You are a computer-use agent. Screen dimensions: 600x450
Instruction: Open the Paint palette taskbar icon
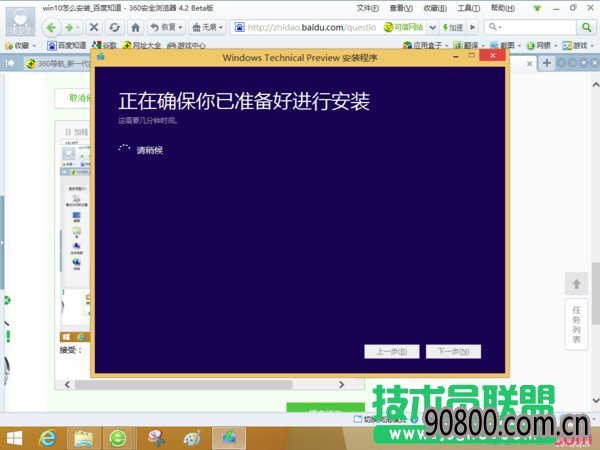click(192, 439)
